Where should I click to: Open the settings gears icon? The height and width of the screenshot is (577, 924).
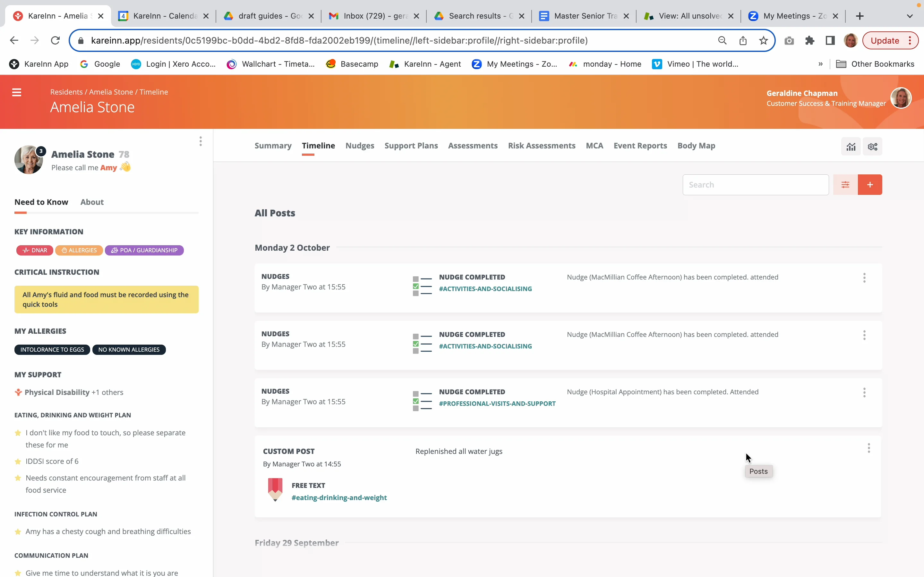(872, 146)
